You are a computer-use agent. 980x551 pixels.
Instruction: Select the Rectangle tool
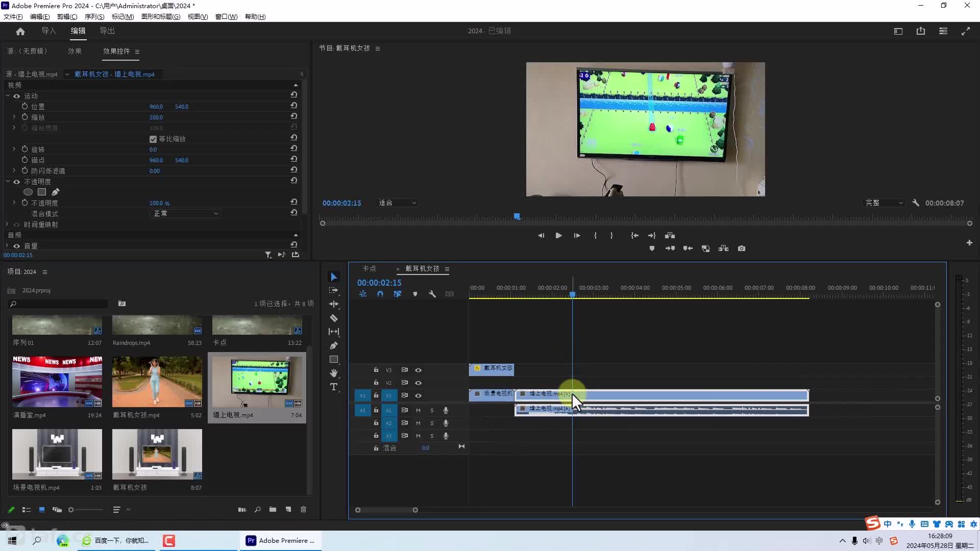pyautogui.click(x=334, y=359)
